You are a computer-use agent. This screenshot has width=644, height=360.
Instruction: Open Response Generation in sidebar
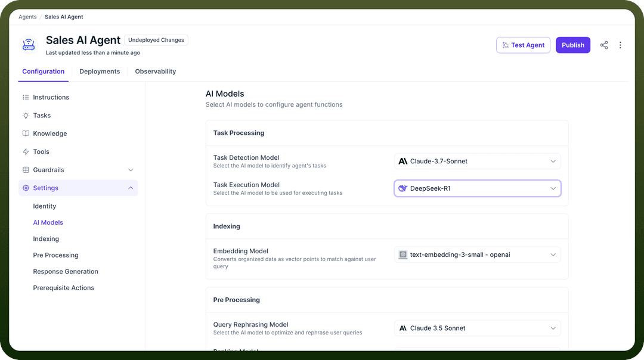(66, 271)
